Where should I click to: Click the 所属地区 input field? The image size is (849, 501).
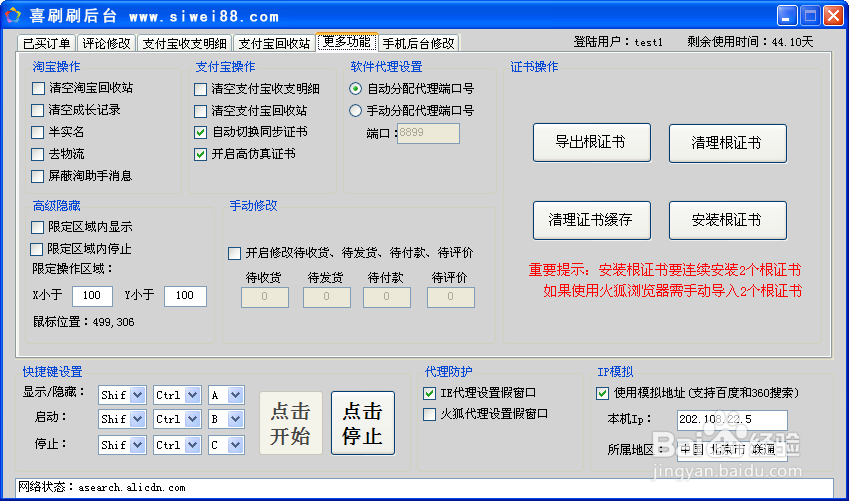click(x=732, y=450)
